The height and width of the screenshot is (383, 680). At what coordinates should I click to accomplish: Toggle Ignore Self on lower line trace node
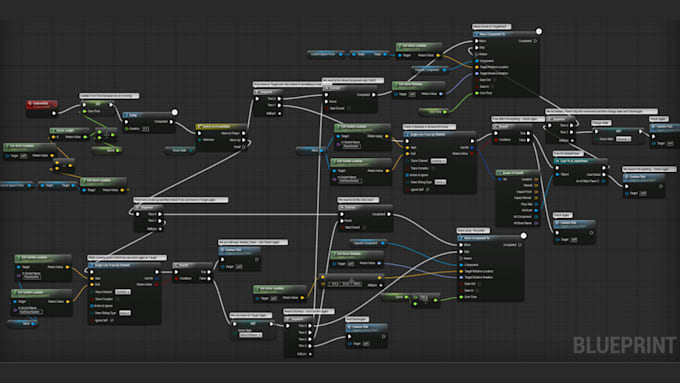(x=112, y=320)
